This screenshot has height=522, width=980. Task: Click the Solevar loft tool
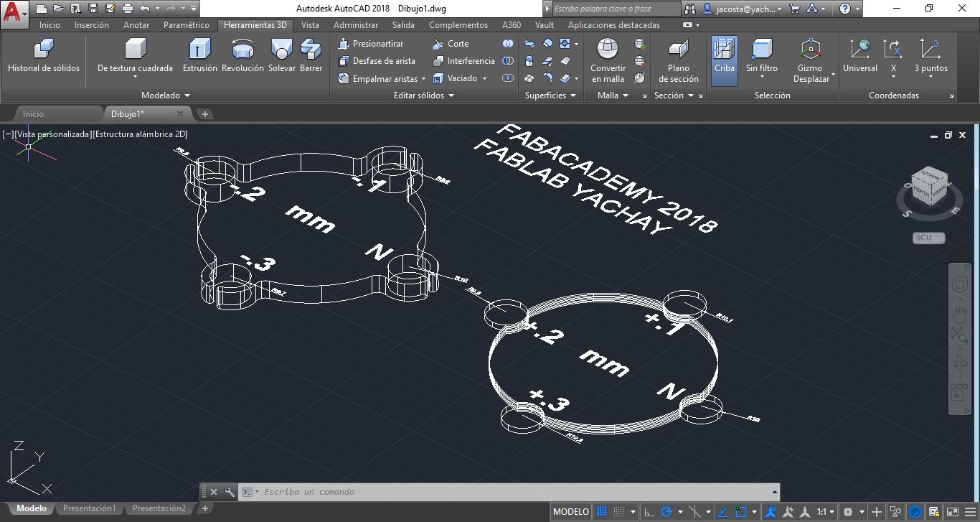(x=281, y=56)
